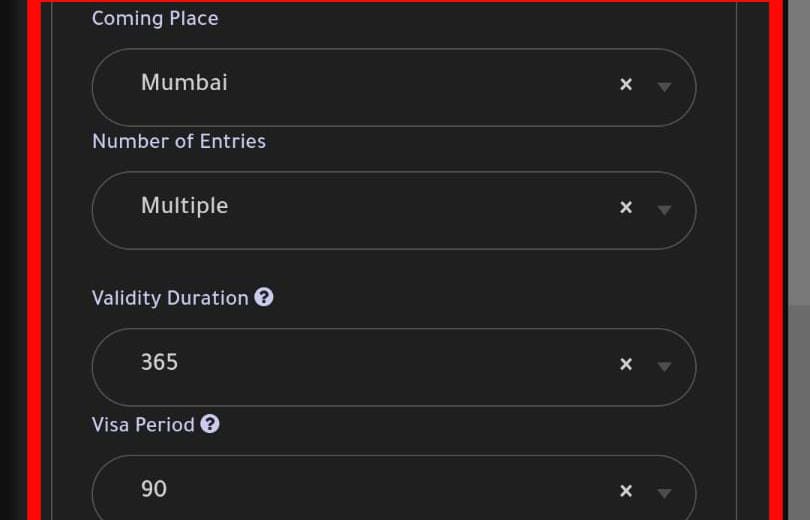Screen dimensions: 810x520
Task: Expand the Coming Place dropdown arrow
Action: click(x=664, y=86)
